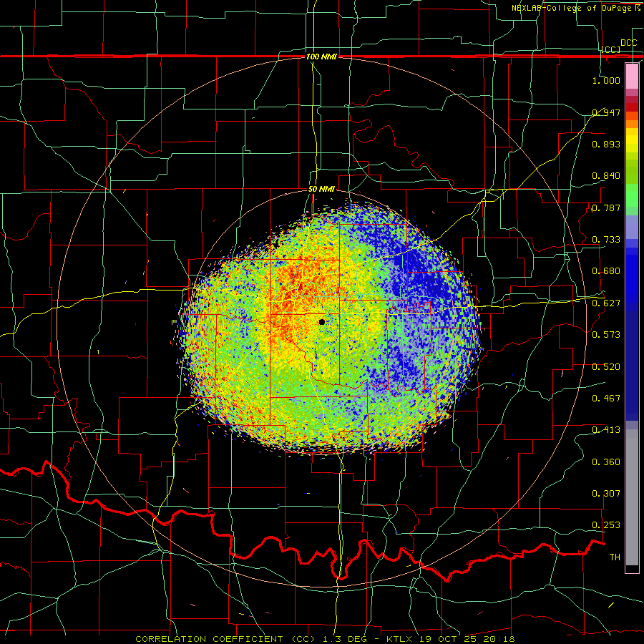Click the 0.893 value on the color scale

[606, 144]
